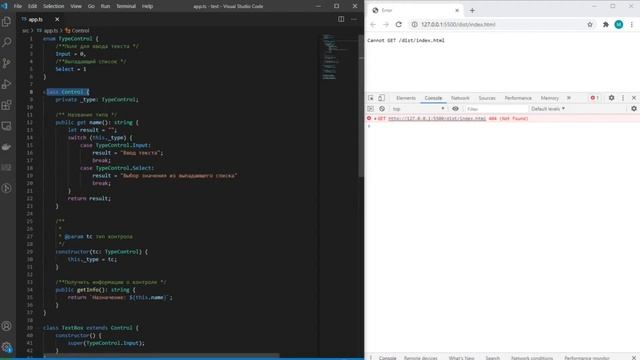Open the Manage gear in VS Code
Image resolution: width=640 pixels, height=360 pixels.
pos(7,347)
